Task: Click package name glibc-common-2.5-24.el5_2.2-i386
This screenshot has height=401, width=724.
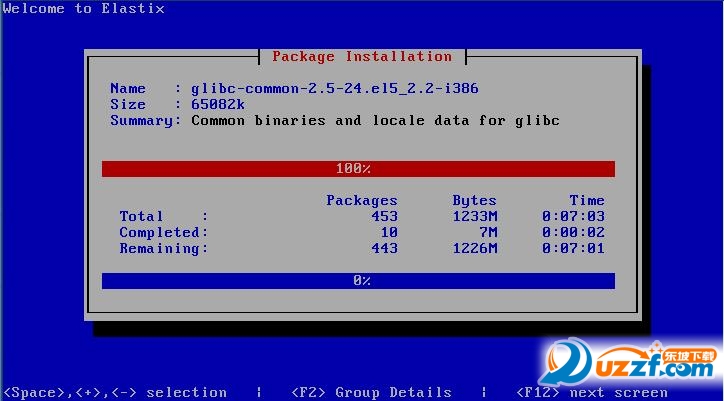Action: (335, 88)
